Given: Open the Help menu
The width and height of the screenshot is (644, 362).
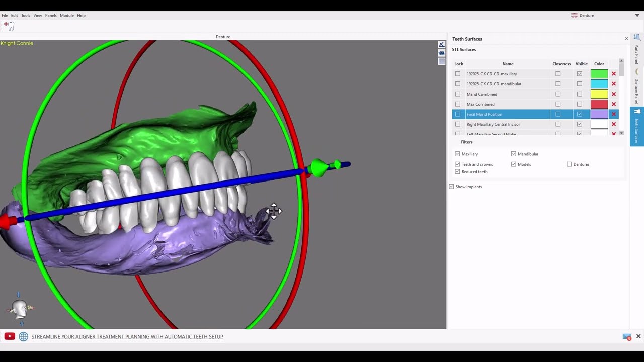Looking at the screenshot, I should click(x=81, y=15).
